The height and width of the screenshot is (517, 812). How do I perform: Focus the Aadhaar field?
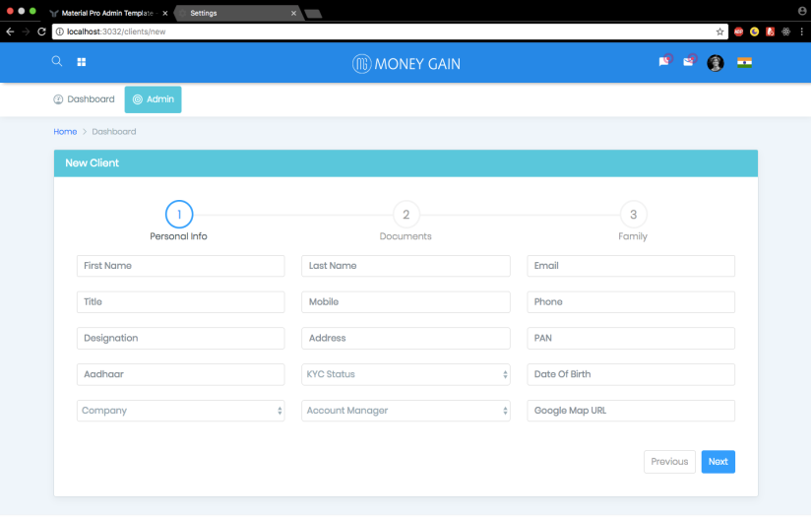tap(180, 374)
